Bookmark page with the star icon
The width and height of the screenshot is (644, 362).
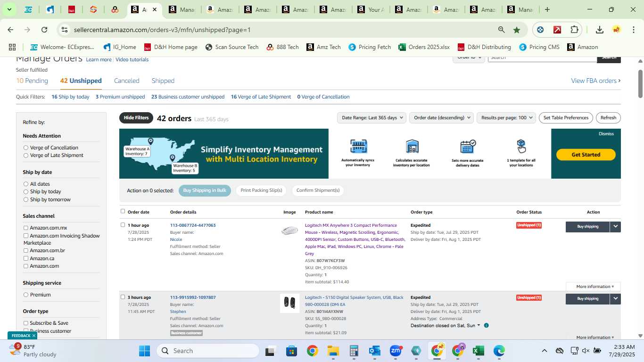tap(517, 30)
